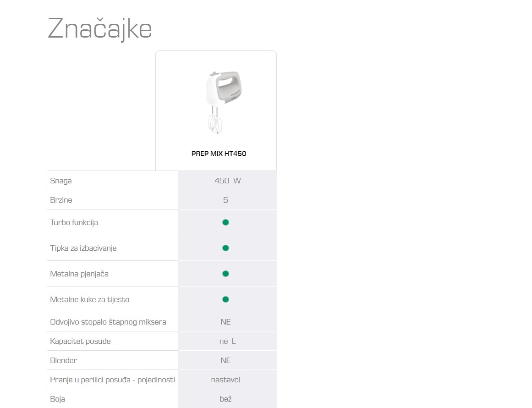Select the Boja row label
Image resolution: width=532 pixels, height=408 pixels.
(x=57, y=399)
